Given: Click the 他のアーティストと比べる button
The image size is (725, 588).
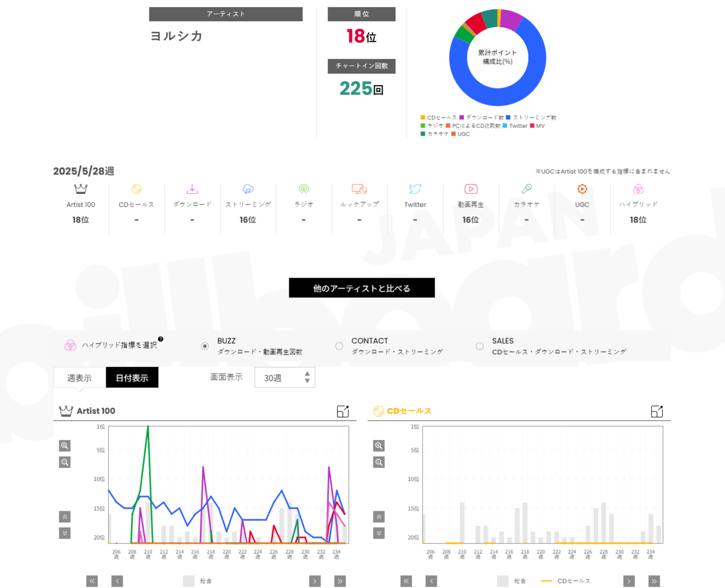Looking at the screenshot, I should (x=362, y=288).
